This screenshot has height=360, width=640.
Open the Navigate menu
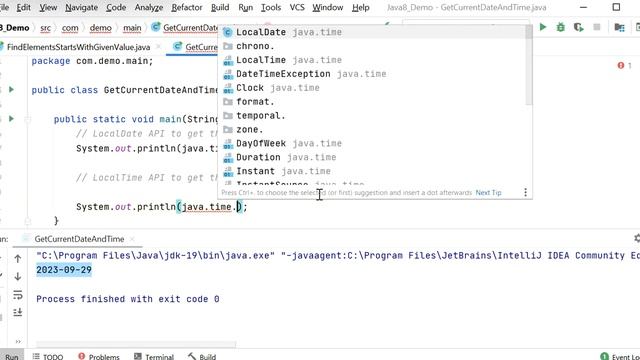pyautogui.click(x=81, y=7)
